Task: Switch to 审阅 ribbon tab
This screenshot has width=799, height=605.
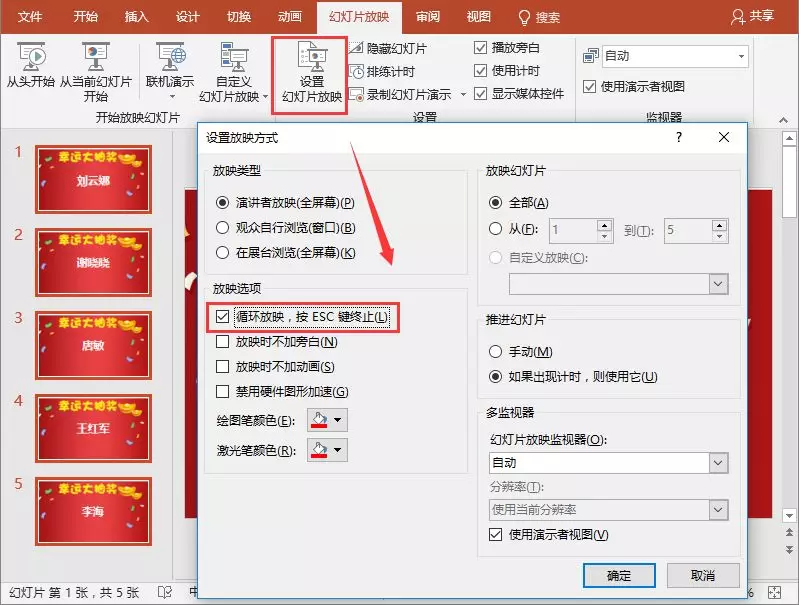Action: (x=428, y=17)
